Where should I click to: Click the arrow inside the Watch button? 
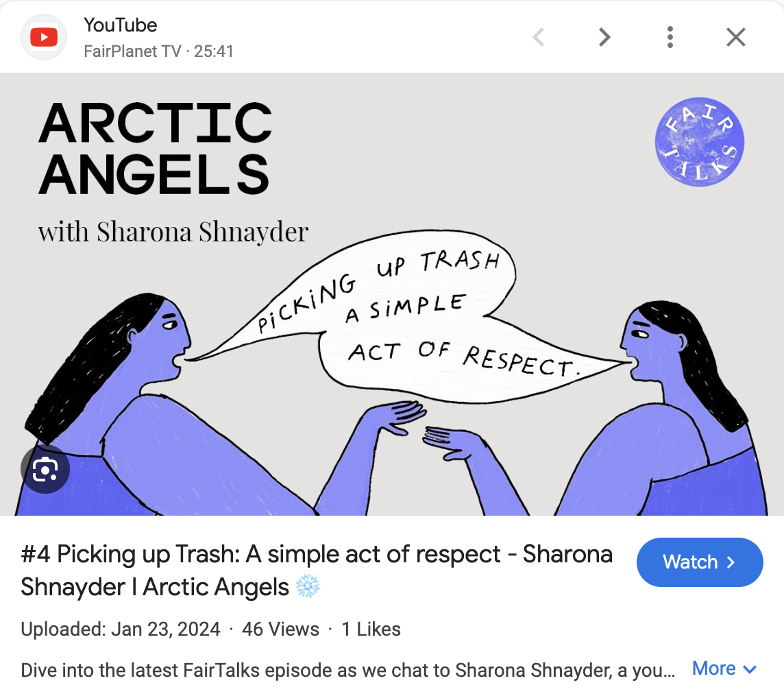pos(731,562)
